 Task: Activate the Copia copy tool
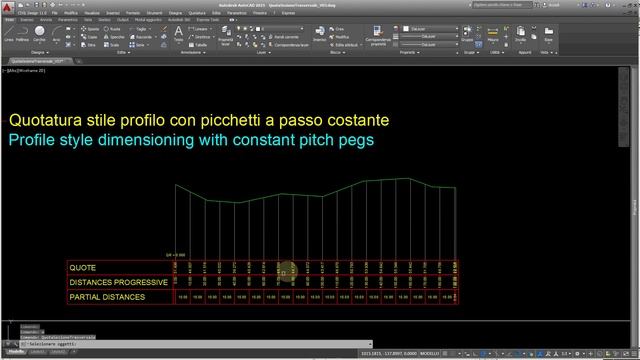click(88, 37)
